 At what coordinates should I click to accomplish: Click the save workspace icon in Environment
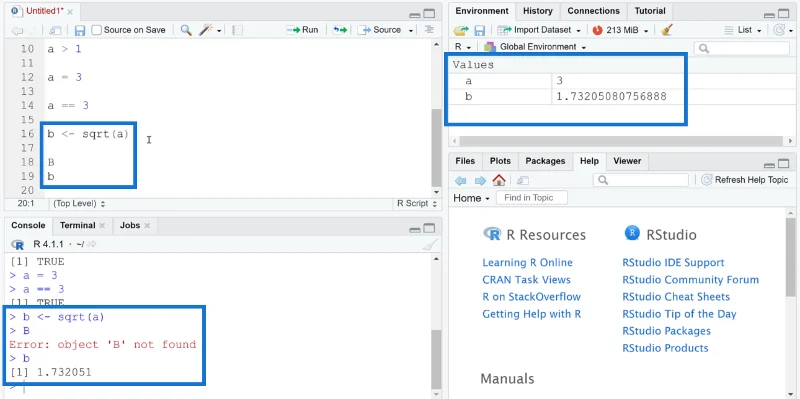pos(480,30)
